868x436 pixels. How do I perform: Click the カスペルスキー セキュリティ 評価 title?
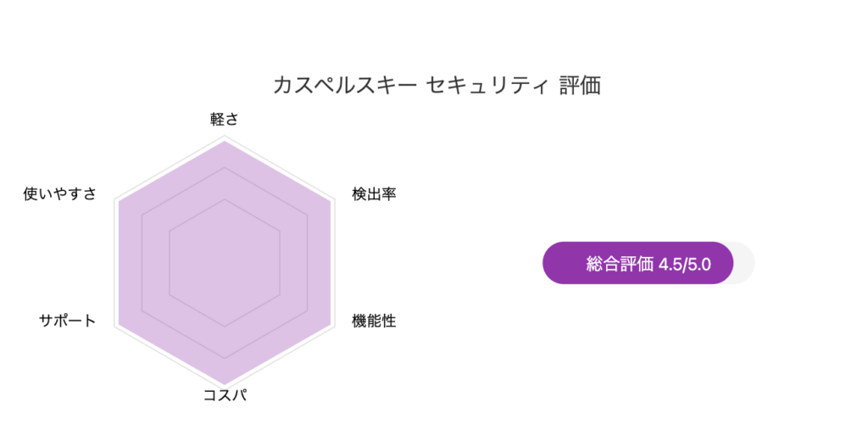point(437,86)
